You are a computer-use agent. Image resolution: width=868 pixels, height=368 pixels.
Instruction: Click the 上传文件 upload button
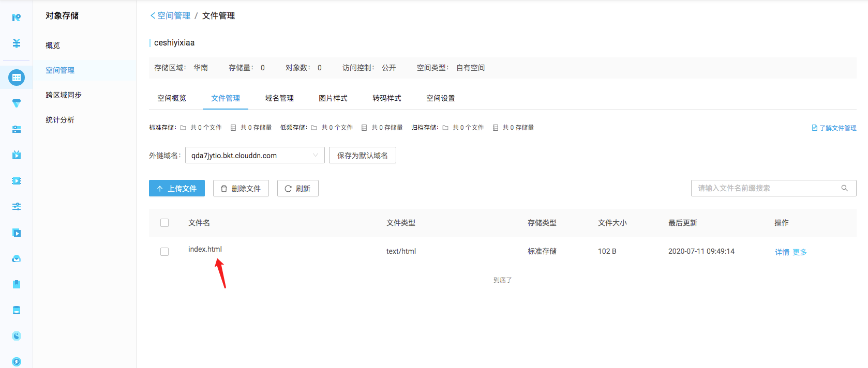[x=177, y=188]
